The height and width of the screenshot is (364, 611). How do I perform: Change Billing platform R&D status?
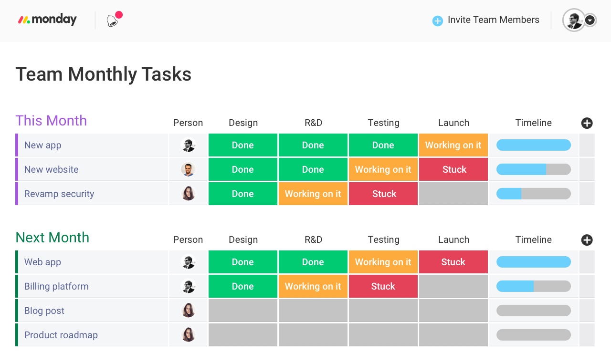coord(313,286)
